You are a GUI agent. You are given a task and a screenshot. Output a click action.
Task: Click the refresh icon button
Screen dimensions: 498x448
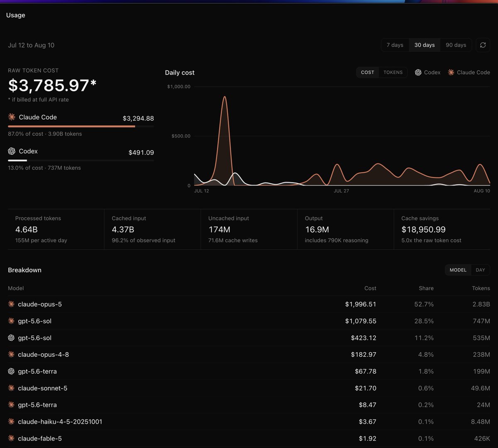pos(483,45)
